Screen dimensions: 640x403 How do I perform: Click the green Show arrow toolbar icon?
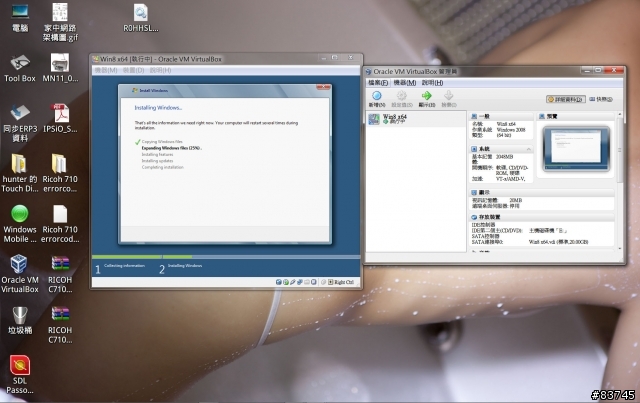click(x=427, y=96)
